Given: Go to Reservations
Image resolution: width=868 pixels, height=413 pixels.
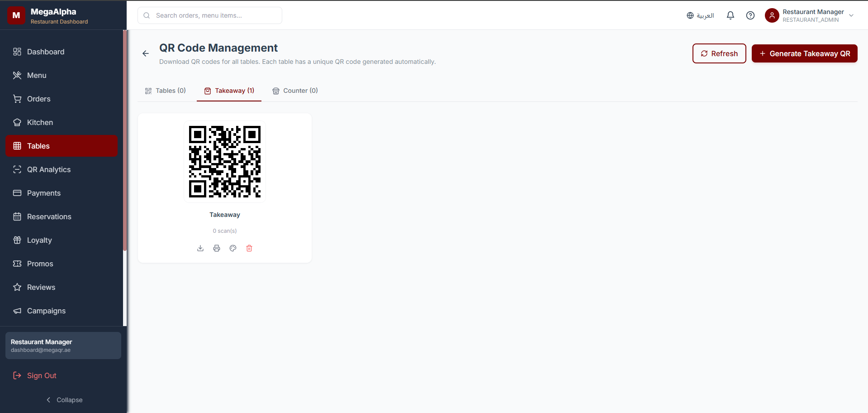Looking at the screenshot, I should click(62, 216).
